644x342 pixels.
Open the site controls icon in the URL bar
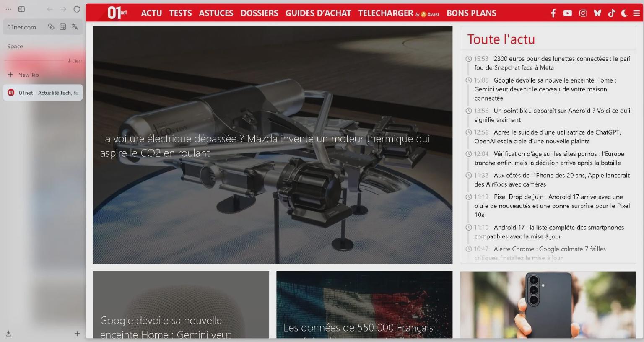coord(63,27)
